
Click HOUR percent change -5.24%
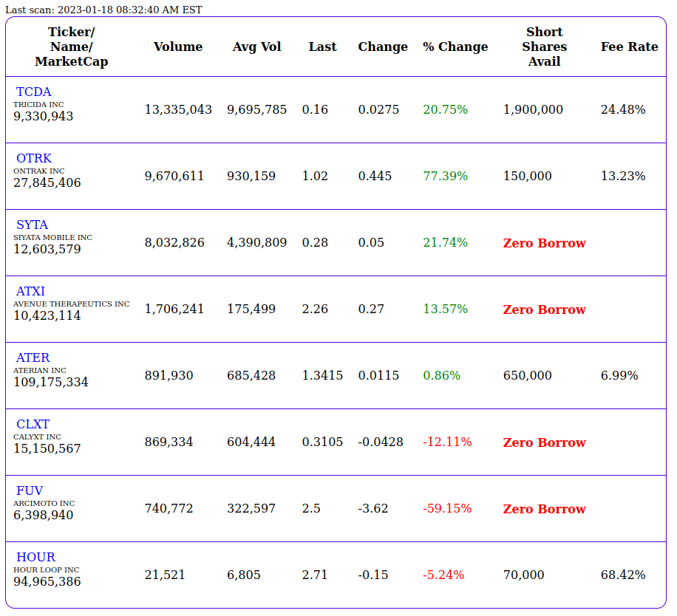443,575
